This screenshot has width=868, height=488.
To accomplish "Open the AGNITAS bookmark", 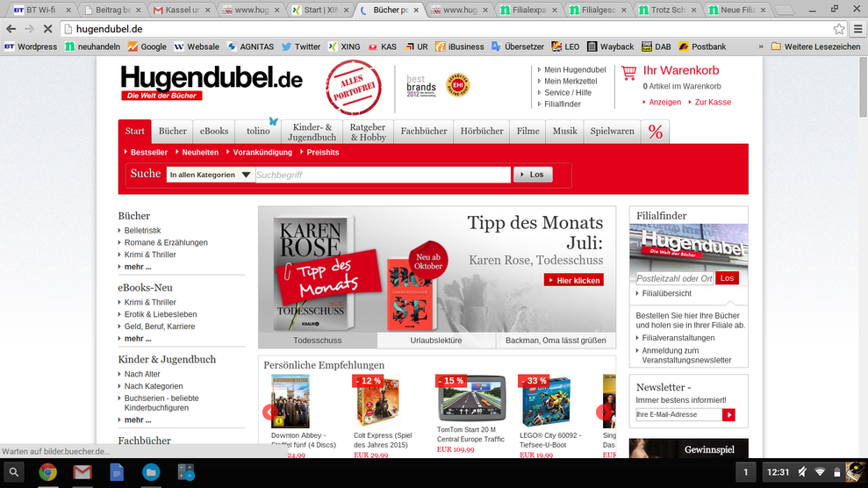I will coord(250,47).
